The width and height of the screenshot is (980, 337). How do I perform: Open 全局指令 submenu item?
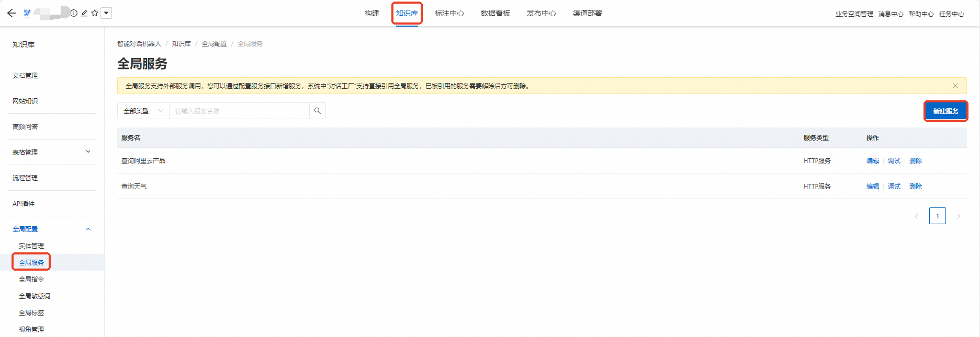point(31,280)
